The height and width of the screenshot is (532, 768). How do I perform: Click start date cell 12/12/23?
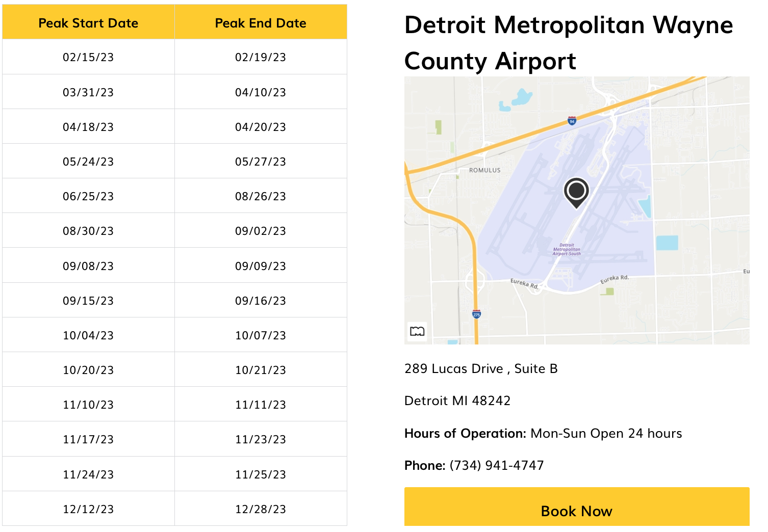pyautogui.click(x=89, y=509)
